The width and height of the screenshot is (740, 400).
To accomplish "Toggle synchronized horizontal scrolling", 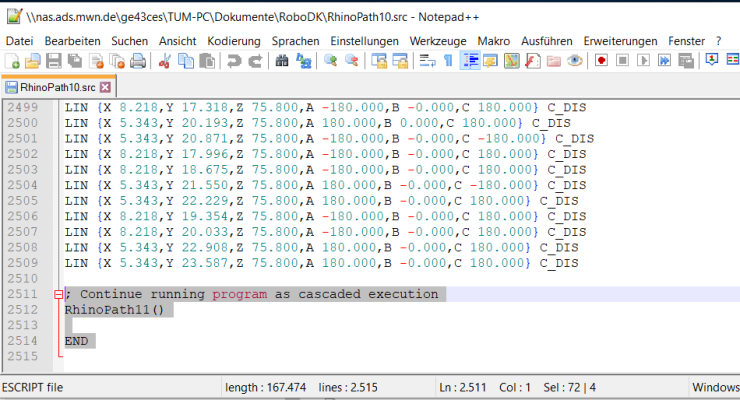I will [400, 61].
